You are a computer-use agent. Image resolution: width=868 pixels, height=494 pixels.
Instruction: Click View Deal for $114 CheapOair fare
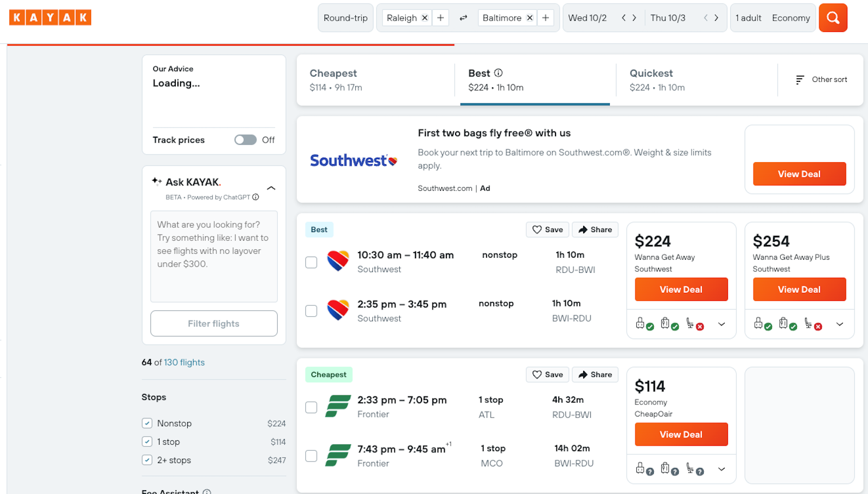tap(681, 434)
